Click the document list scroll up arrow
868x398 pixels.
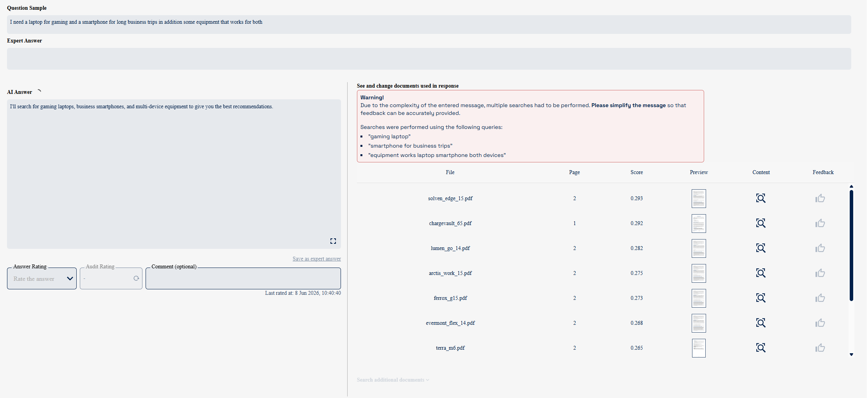click(x=851, y=187)
